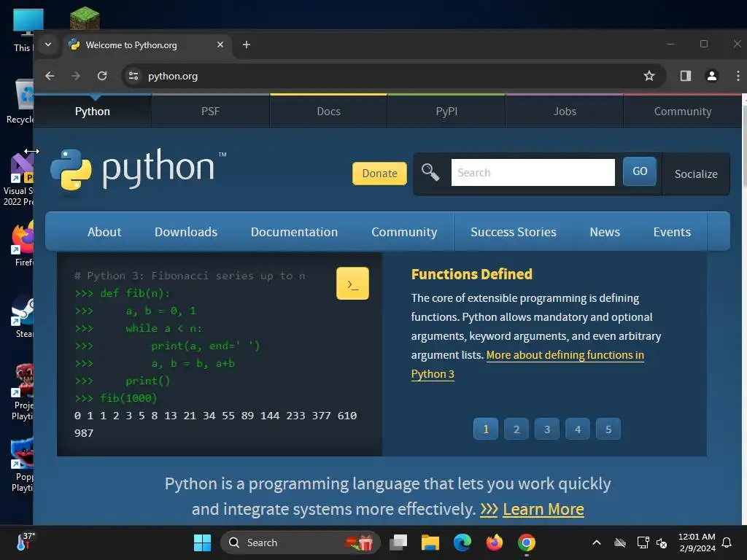
Task: Click the Python logo
Action: pyautogui.click(x=139, y=170)
